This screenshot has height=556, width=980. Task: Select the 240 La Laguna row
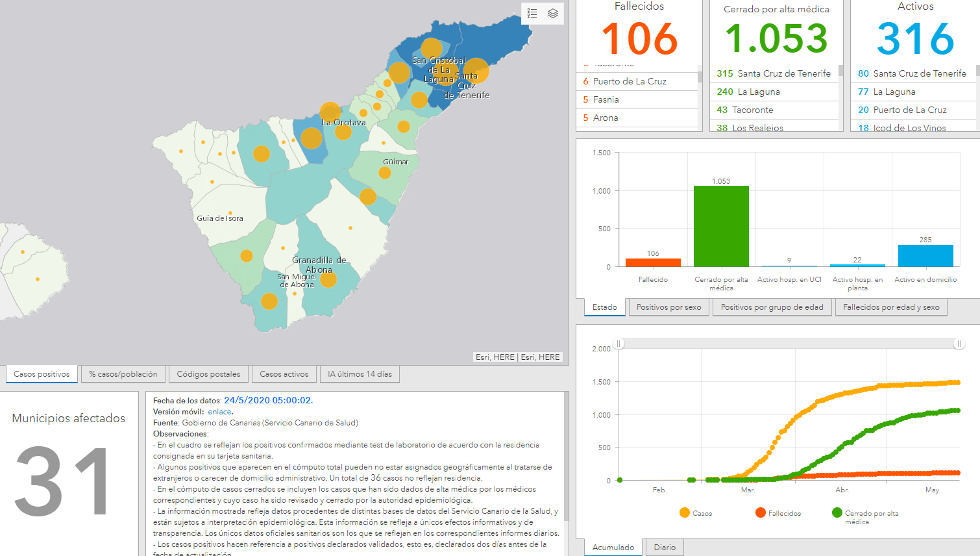coord(774,92)
